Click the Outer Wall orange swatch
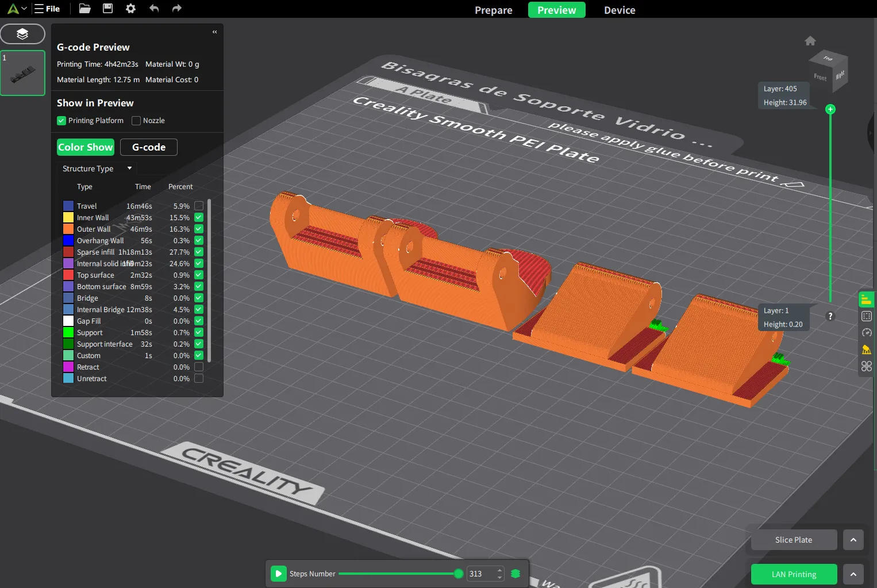Image resolution: width=877 pixels, height=588 pixels. point(68,229)
